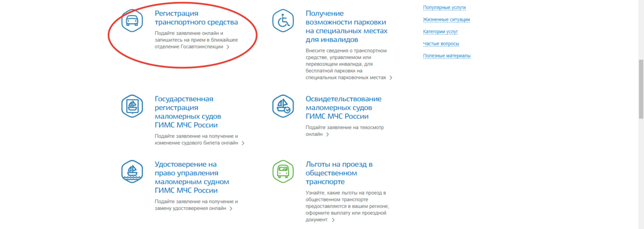The width and height of the screenshot is (644, 229).
Task: Go to Полезные материалы in sidebar
Action: click(447, 56)
